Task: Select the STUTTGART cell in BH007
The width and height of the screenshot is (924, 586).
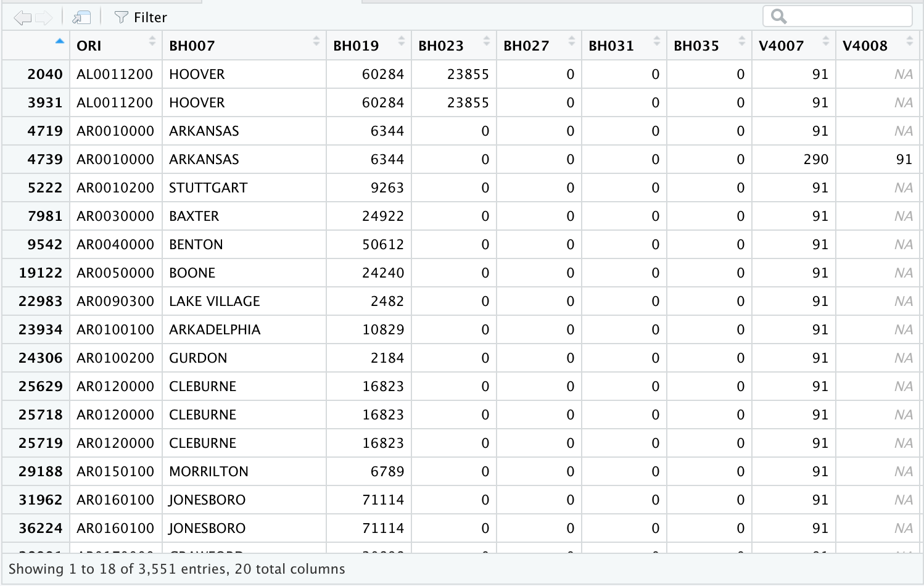Action: coord(208,188)
